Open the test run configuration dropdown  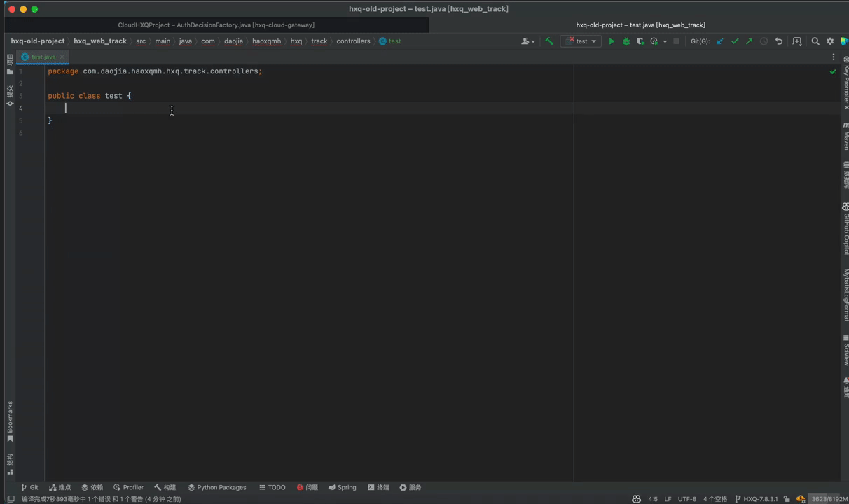click(581, 41)
